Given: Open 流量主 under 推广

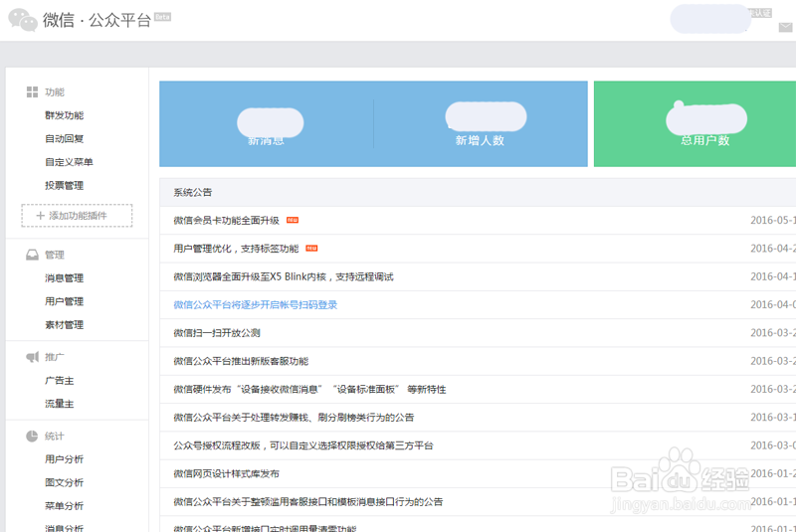Looking at the screenshot, I should pyautogui.click(x=60, y=404).
